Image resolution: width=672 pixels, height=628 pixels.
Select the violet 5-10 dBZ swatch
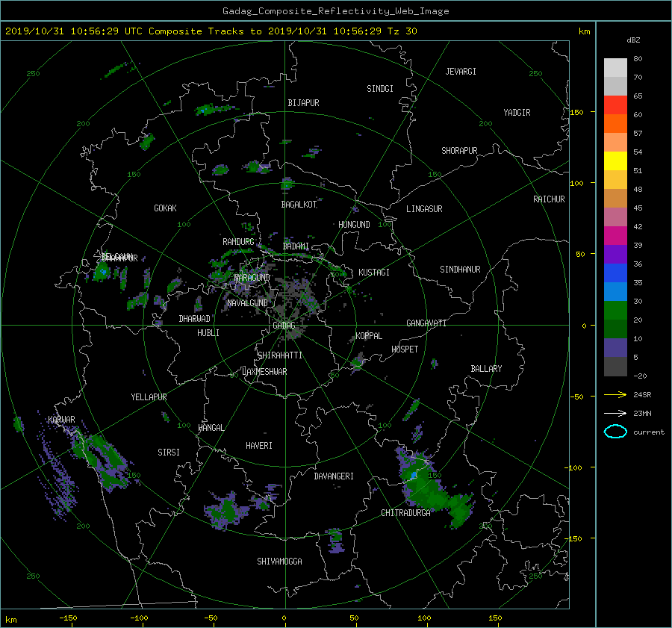click(x=615, y=348)
